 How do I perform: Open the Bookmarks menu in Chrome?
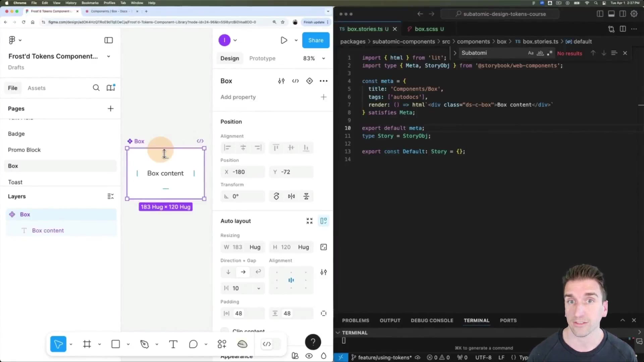point(90,3)
